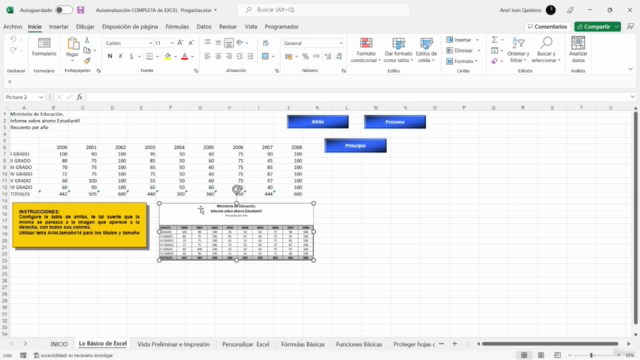Click the Undo arrow icon

pos(13,40)
